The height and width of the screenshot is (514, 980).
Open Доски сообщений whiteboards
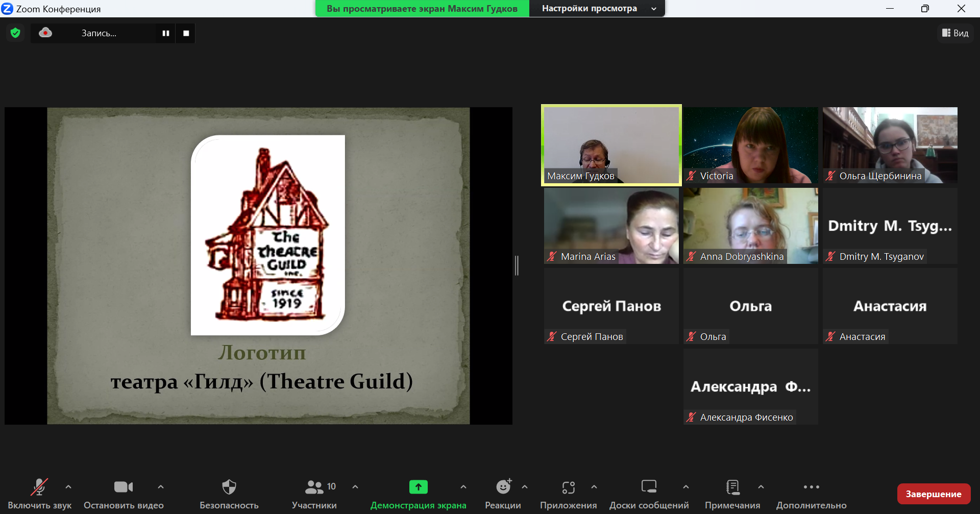point(649,493)
